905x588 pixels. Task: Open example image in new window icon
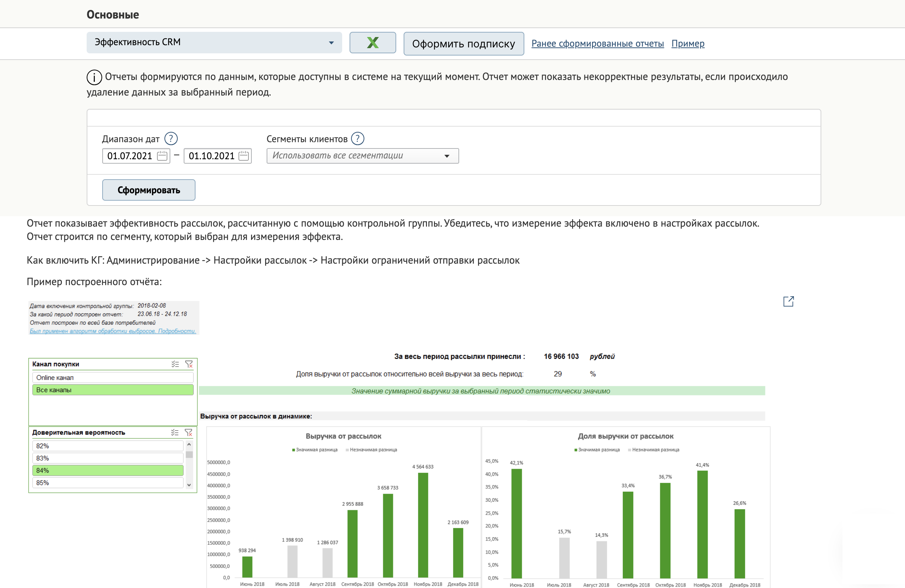(x=788, y=302)
